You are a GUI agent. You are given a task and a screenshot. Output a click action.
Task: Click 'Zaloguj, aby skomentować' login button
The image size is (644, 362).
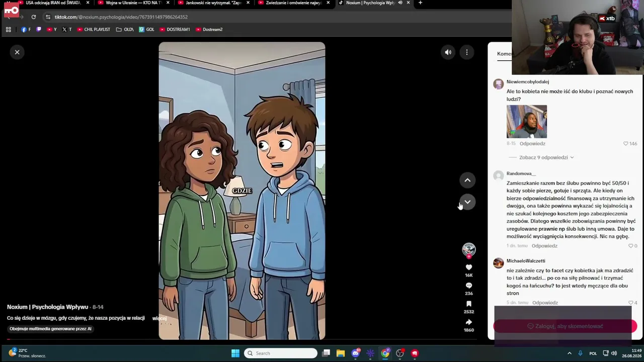click(x=565, y=326)
